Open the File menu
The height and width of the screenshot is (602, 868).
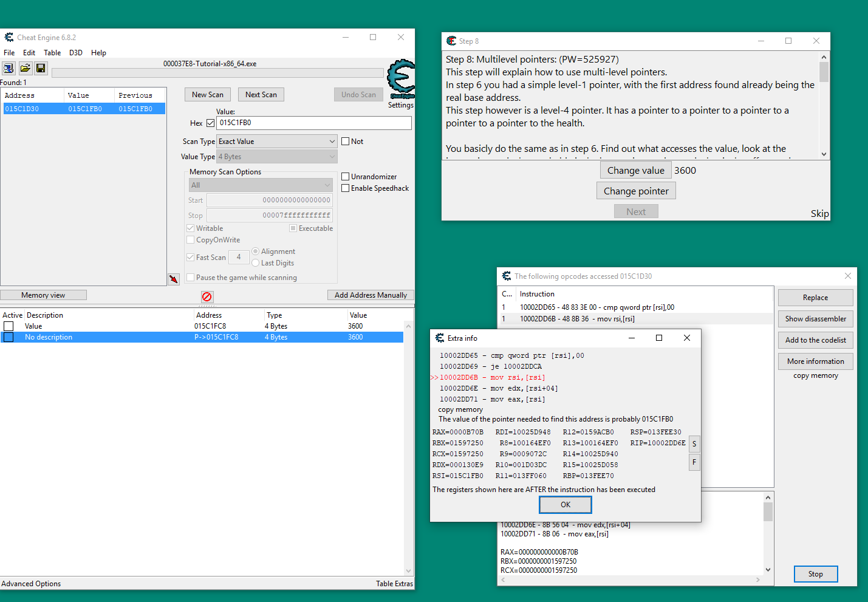(x=9, y=53)
